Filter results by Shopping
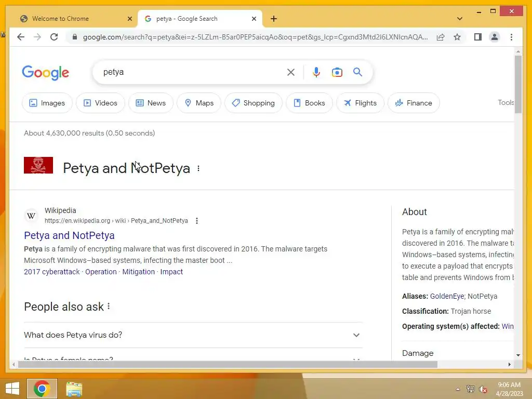This screenshot has width=532, height=399. pos(254,103)
